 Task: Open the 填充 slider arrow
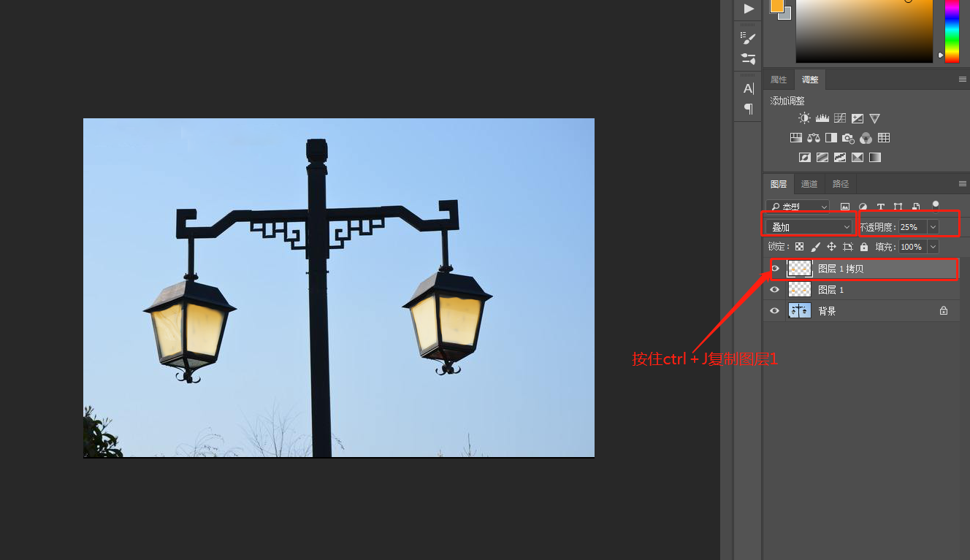(933, 247)
